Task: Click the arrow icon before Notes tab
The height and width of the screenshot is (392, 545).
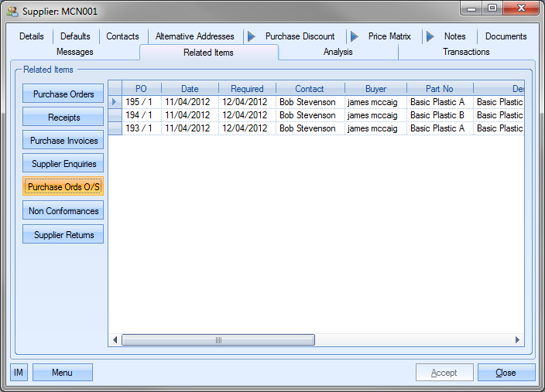Action: [x=430, y=36]
